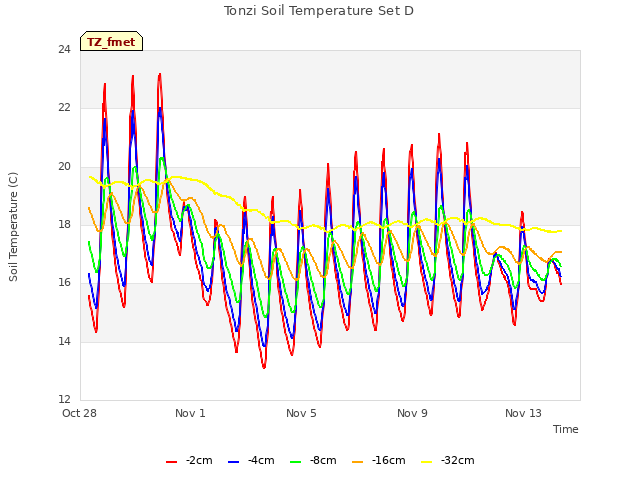This screenshot has height=480, width=640.
Task: Click the 24 y-axis tick label
Action: click(x=64, y=50)
